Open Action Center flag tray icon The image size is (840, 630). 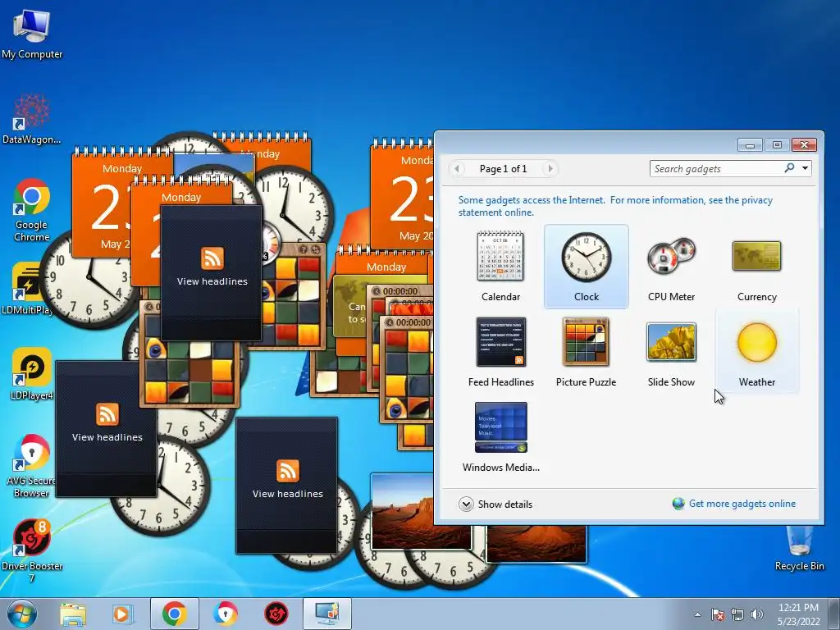point(717,614)
